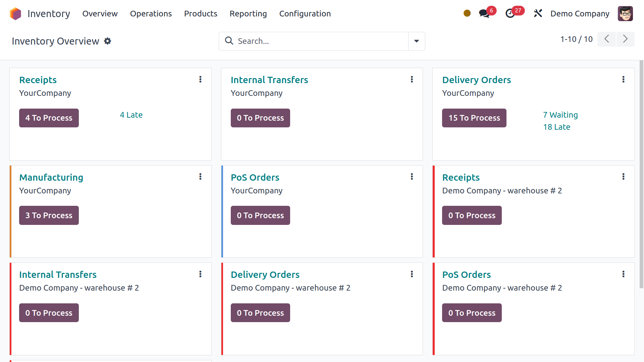Open the Reporting menu
Image resolution: width=644 pixels, height=362 pixels.
(248, 14)
